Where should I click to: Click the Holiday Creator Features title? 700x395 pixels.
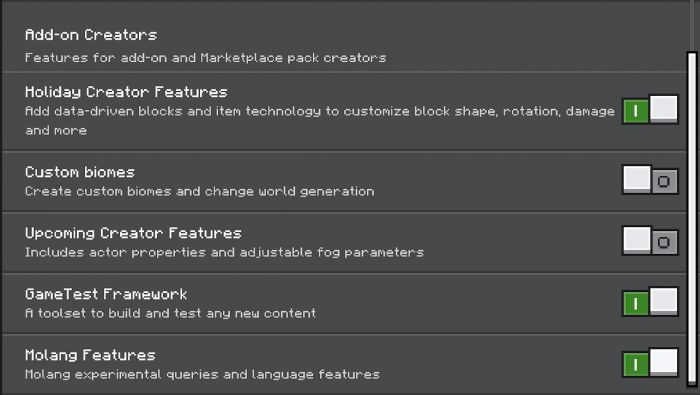126,92
